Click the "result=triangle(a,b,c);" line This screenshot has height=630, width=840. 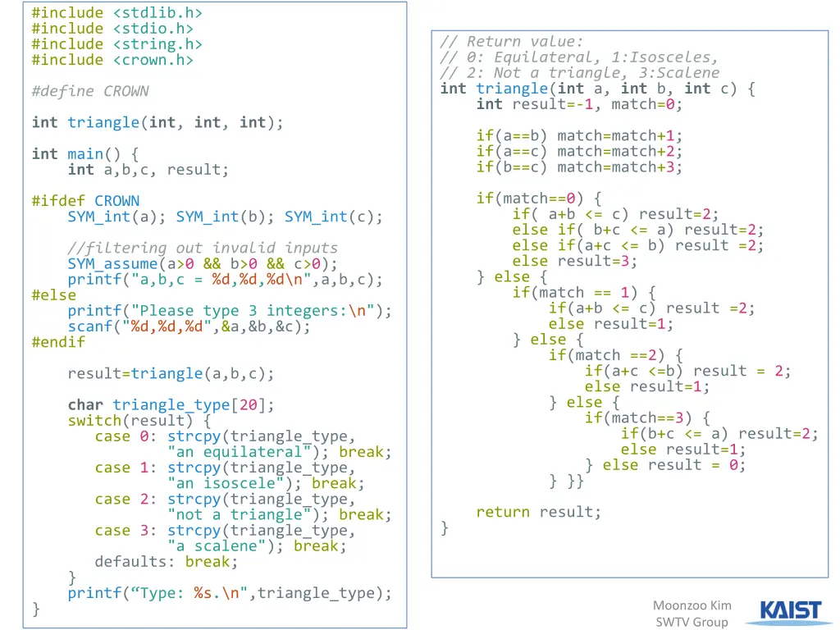coord(171,373)
